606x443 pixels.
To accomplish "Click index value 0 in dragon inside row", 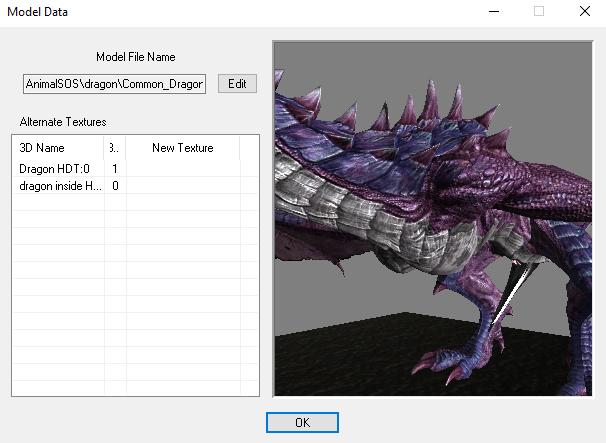I will [x=115, y=186].
